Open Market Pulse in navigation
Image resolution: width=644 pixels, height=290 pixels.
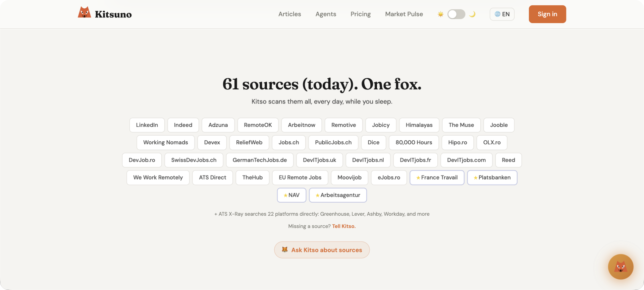(404, 14)
